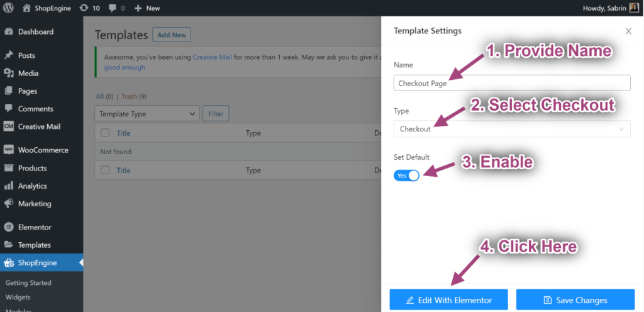This screenshot has height=312, width=644.
Task: Toggle the Set Default switch
Action: pos(406,175)
